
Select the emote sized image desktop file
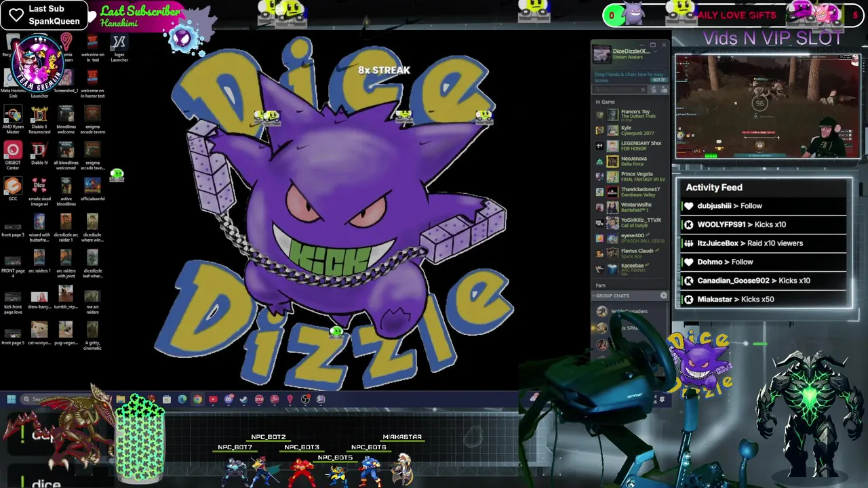pyautogui.click(x=39, y=192)
